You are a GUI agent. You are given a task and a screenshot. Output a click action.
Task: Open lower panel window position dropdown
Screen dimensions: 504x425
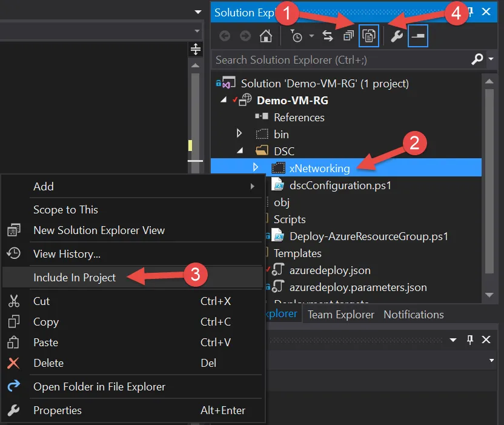point(453,340)
